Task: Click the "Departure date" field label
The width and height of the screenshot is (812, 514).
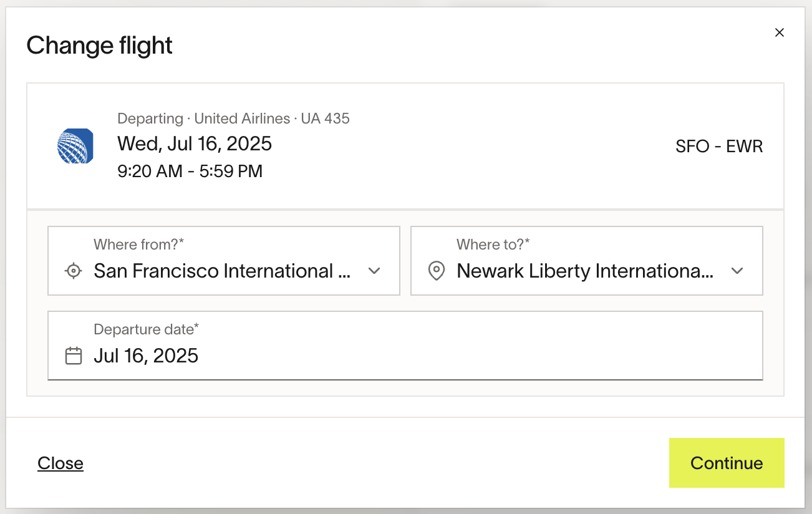Action: (146, 329)
